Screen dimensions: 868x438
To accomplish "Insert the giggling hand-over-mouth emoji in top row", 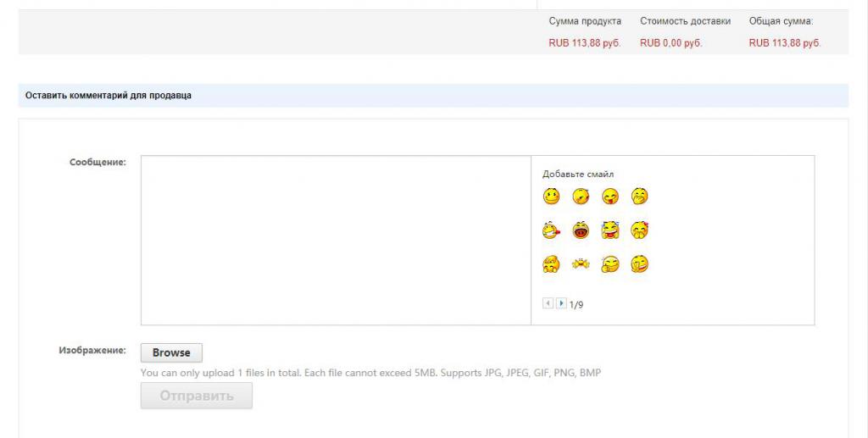I will [x=639, y=197].
